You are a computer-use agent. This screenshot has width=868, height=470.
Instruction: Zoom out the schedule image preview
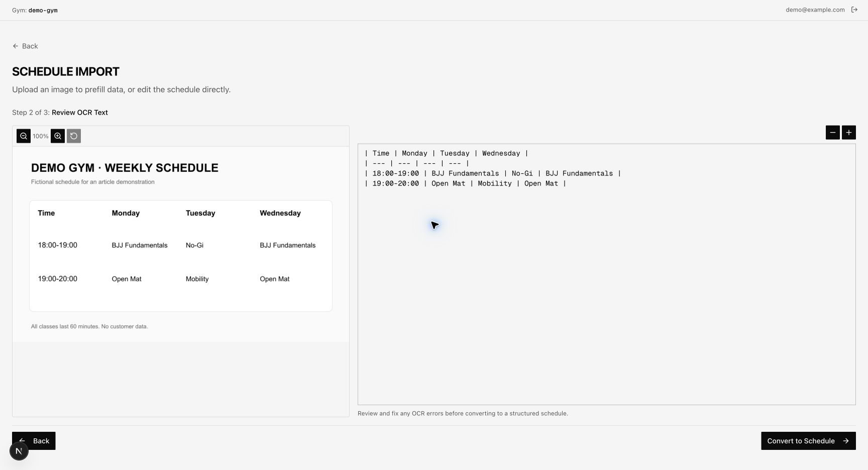click(x=24, y=136)
